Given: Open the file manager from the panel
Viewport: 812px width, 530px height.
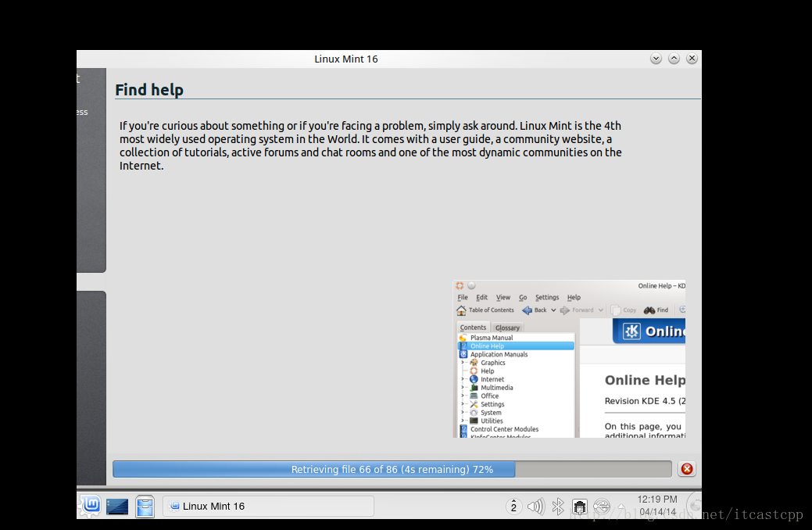Looking at the screenshot, I should pyautogui.click(x=145, y=507).
